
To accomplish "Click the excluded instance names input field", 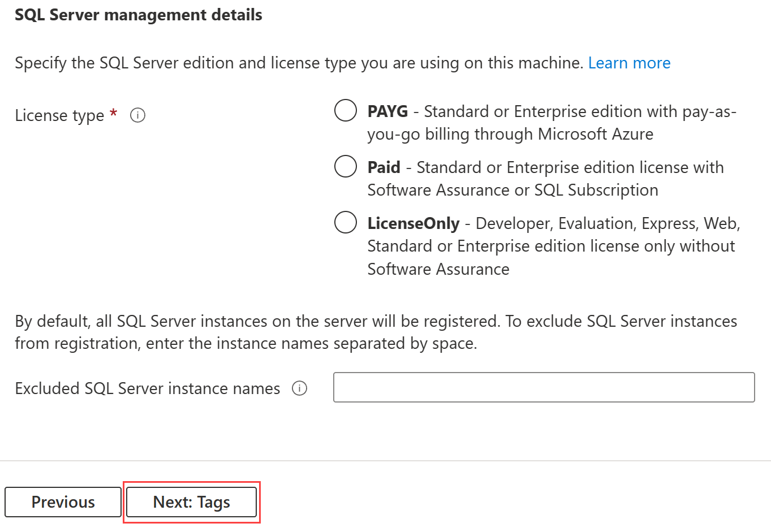I will [543, 387].
